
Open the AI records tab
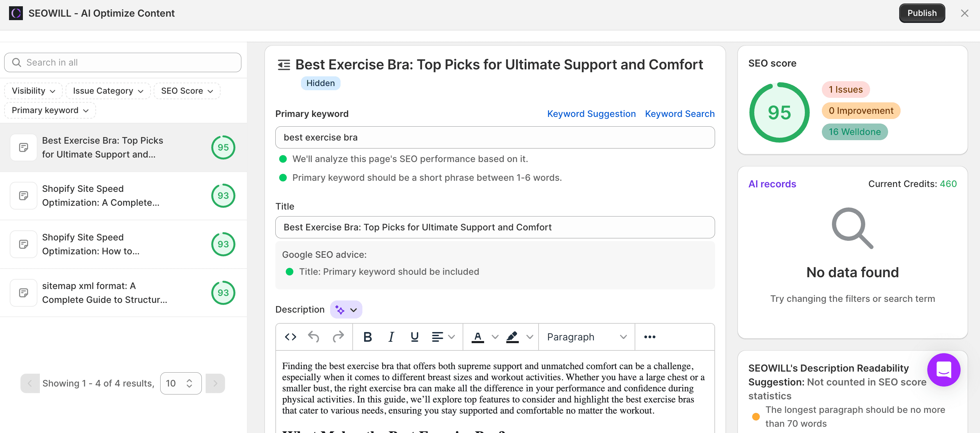click(x=772, y=184)
